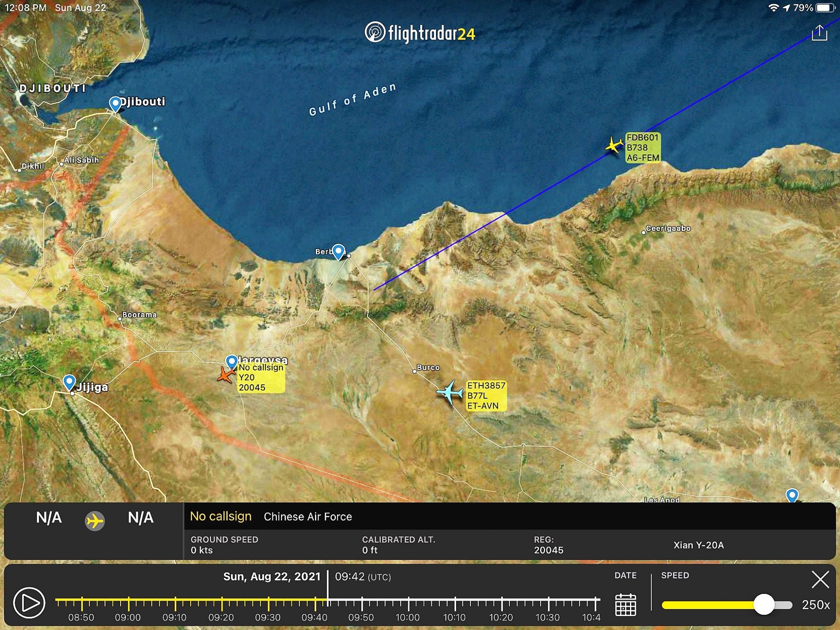Tap the origin N/A airport code
This screenshot has height=630, width=840.
click(49, 517)
